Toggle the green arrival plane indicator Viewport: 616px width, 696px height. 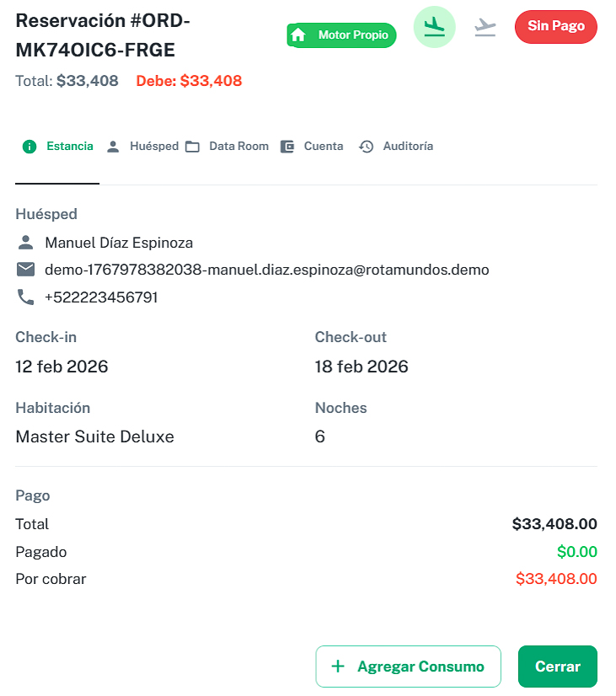pyautogui.click(x=434, y=27)
